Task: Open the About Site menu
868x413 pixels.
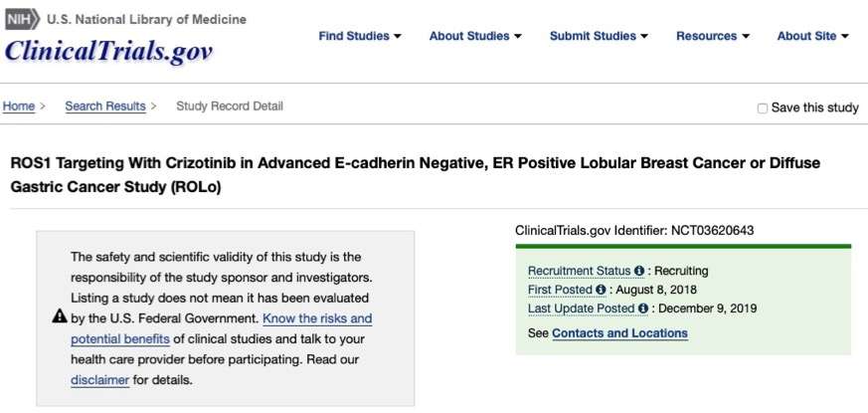Action: tap(812, 36)
